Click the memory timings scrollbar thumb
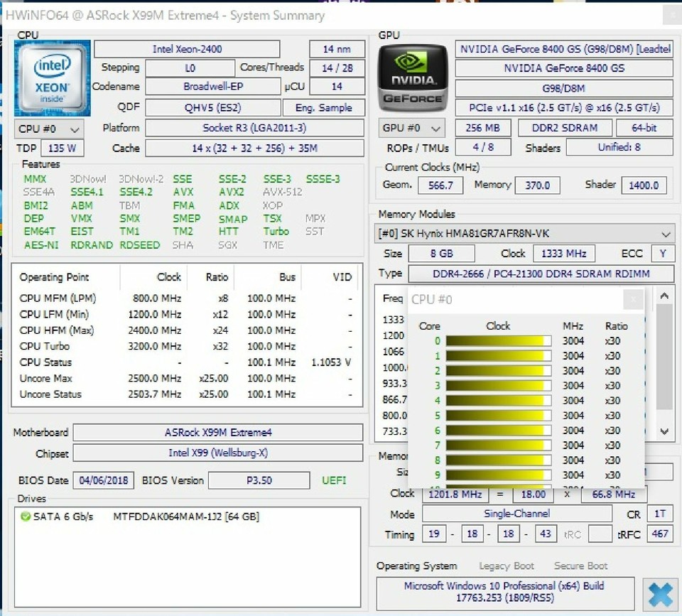This screenshot has width=682, height=616. 664,357
